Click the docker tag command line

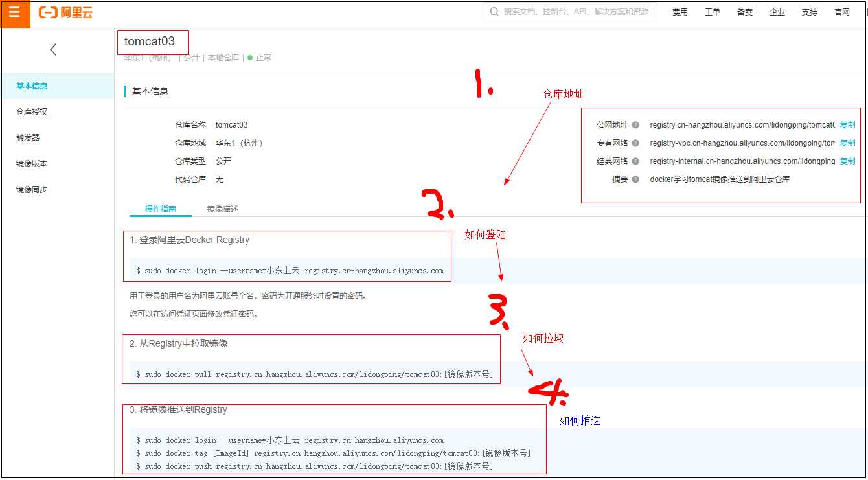coord(333,453)
